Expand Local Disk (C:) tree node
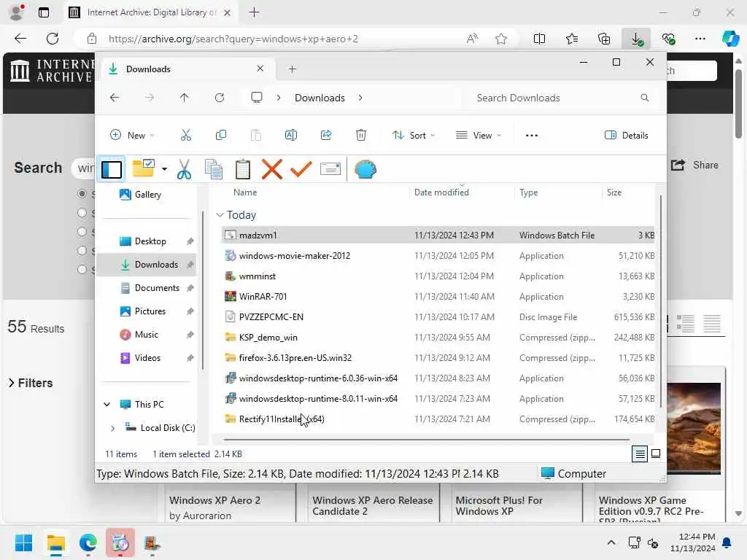This screenshot has width=747, height=560. 112,428
